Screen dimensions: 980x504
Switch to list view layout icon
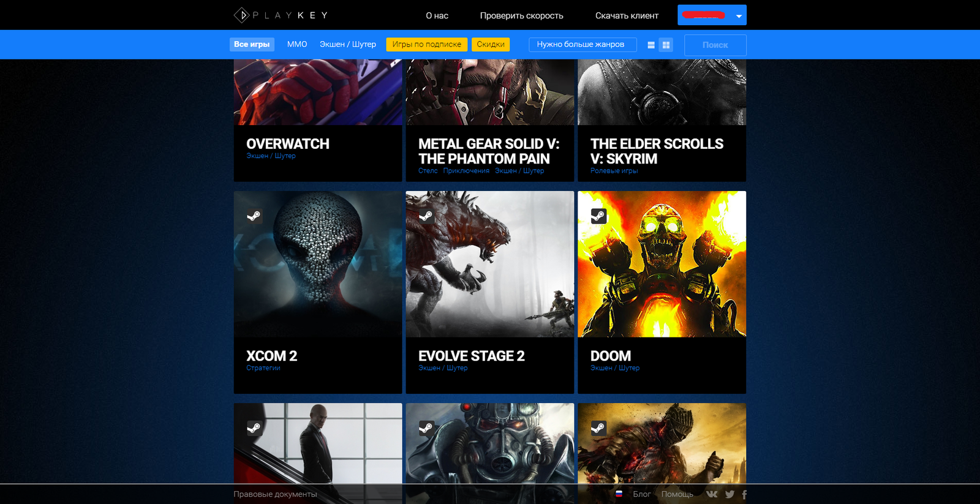click(651, 45)
